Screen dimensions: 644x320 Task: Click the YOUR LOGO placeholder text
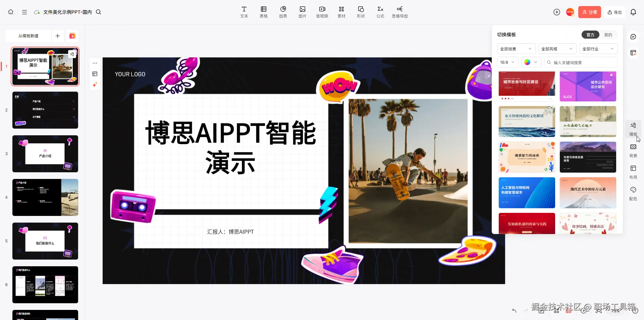[x=130, y=74]
